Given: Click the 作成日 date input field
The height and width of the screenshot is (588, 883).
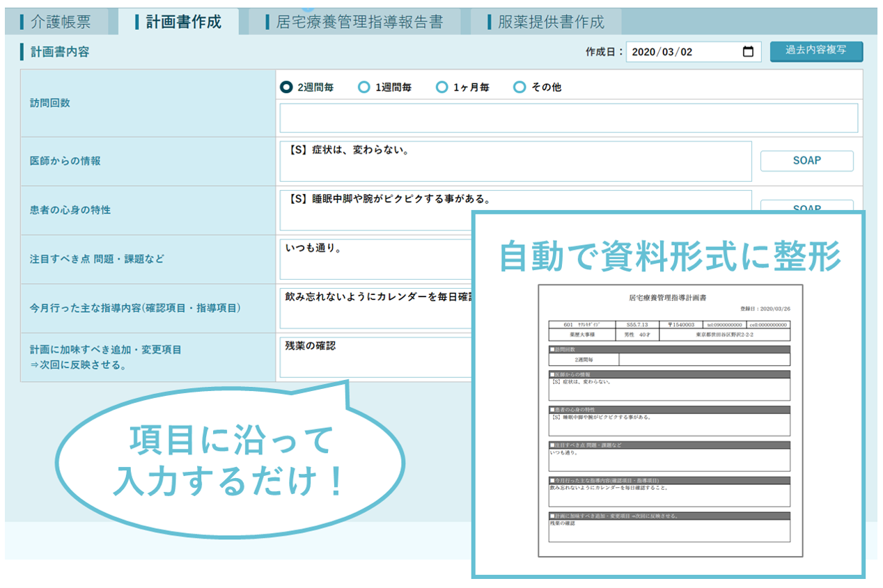Looking at the screenshot, I should click(682, 52).
